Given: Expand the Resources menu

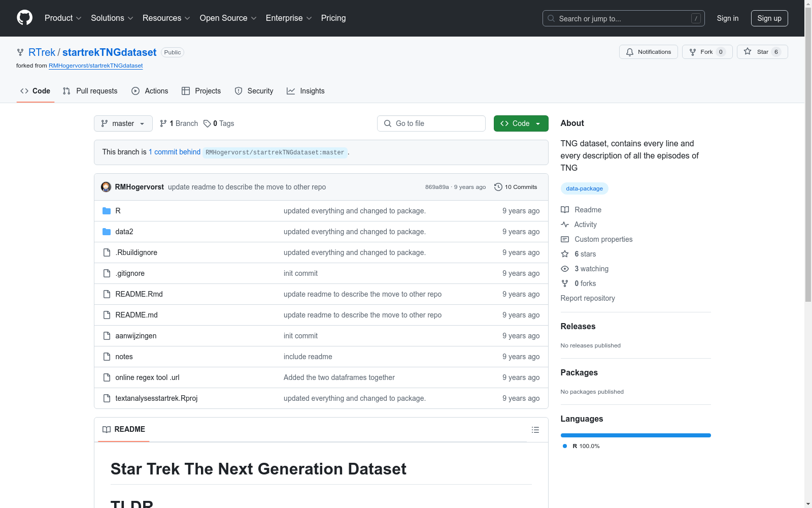Looking at the screenshot, I should pos(166,18).
